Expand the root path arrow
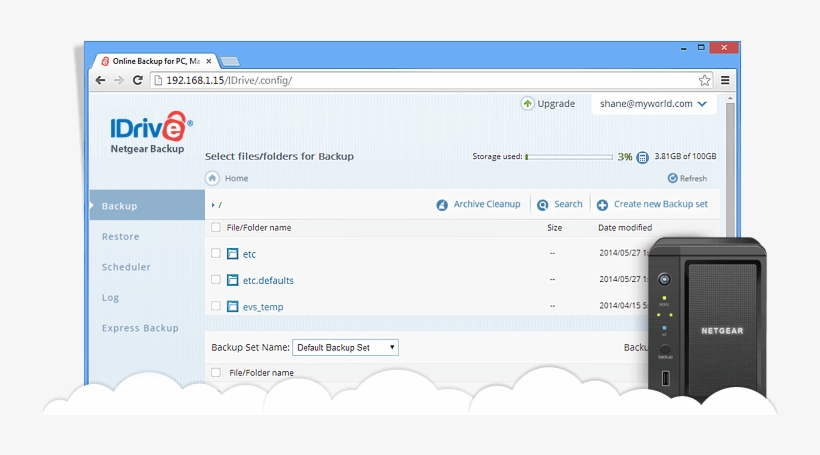The width and height of the screenshot is (820, 455). click(x=213, y=205)
